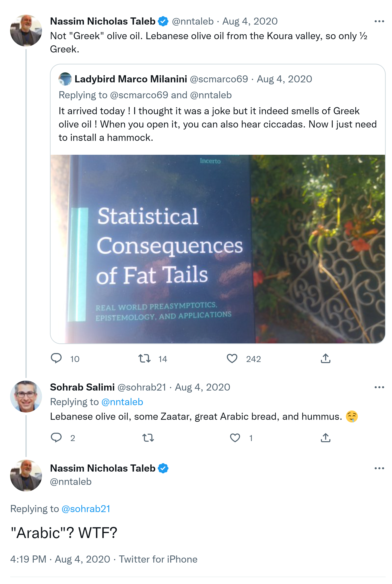Share Sohrab Salimi's tweet
Image resolution: width=392 pixels, height=584 pixels.
[325, 438]
